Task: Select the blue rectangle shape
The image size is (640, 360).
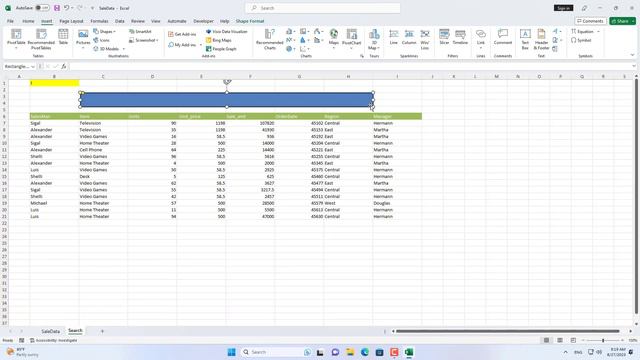Action: [227, 100]
